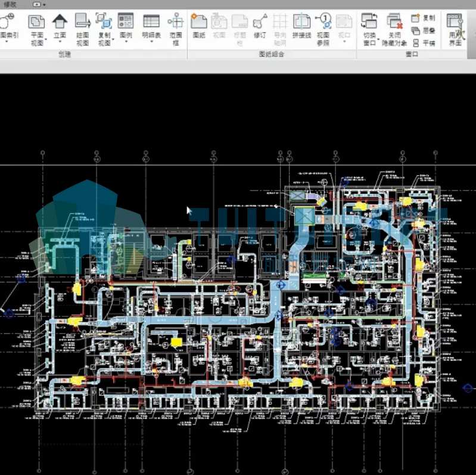Image resolution: width=476 pixels, height=475 pixels.
Task: Click the 创建 panel title
Action: (65, 54)
